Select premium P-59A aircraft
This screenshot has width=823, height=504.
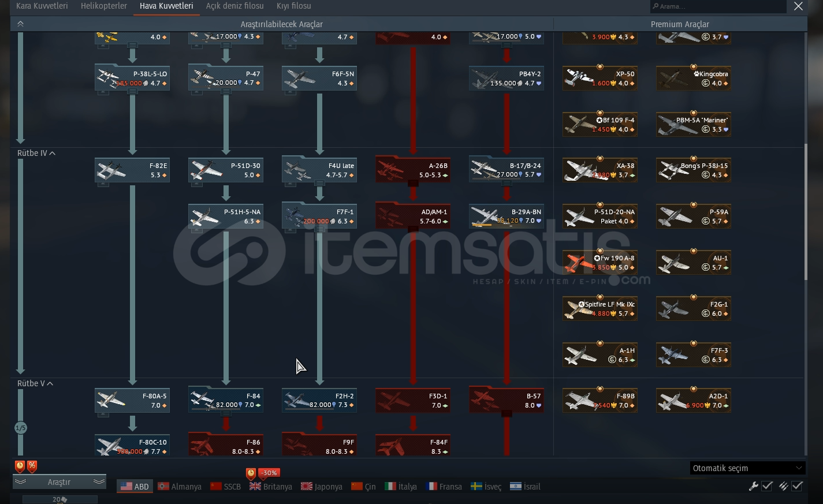[694, 216]
